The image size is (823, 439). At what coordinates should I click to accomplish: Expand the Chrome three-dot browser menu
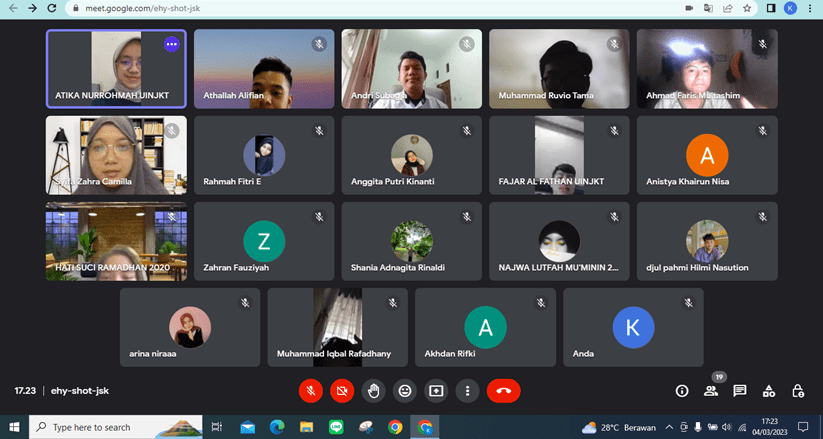click(809, 8)
